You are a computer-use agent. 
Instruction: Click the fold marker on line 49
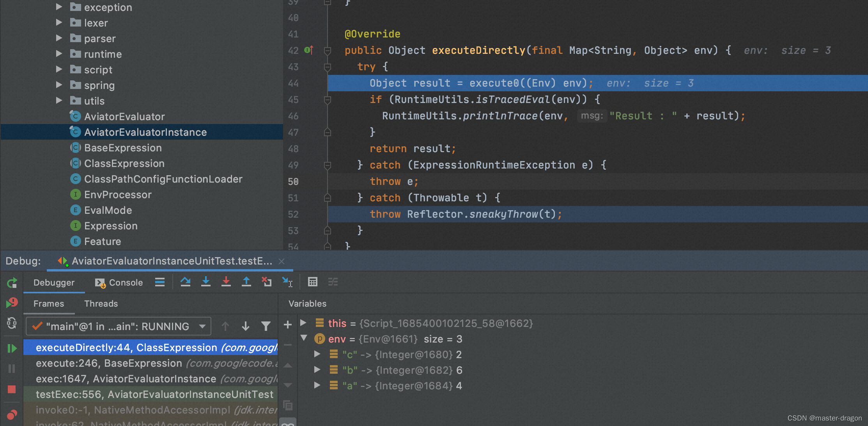tap(328, 165)
